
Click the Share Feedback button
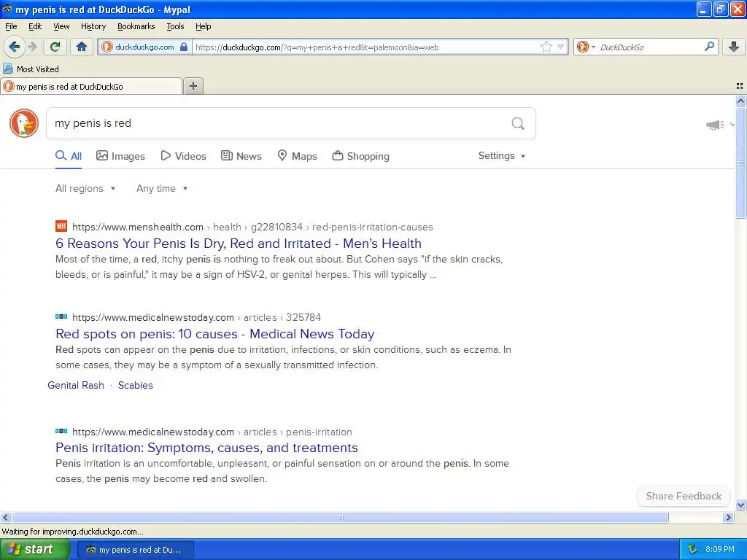pos(684,496)
